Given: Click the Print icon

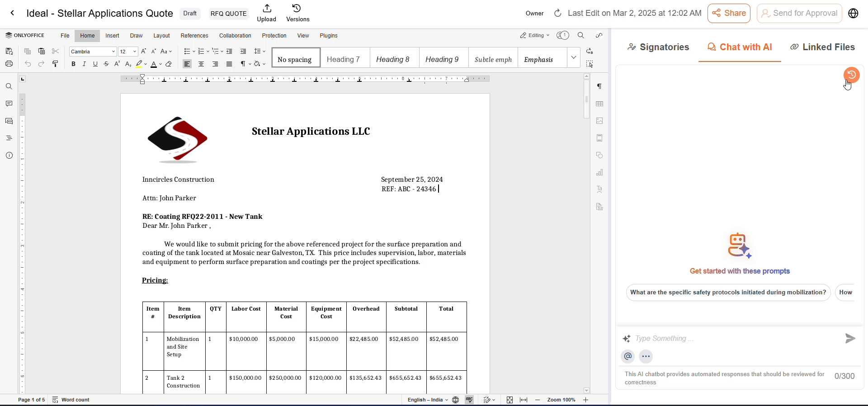Looking at the screenshot, I should tap(9, 64).
